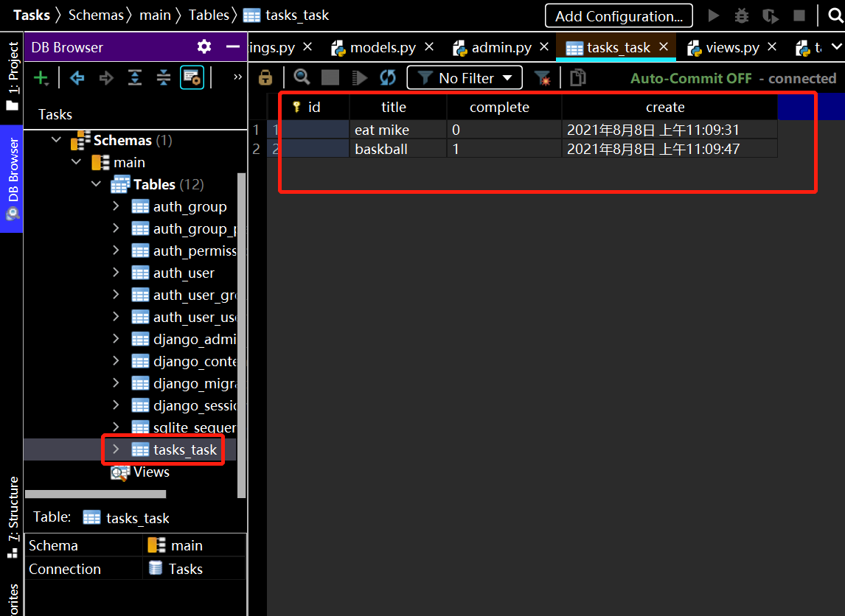Image resolution: width=845 pixels, height=616 pixels.
Task: Select the Connection property row
Action: tap(135, 569)
